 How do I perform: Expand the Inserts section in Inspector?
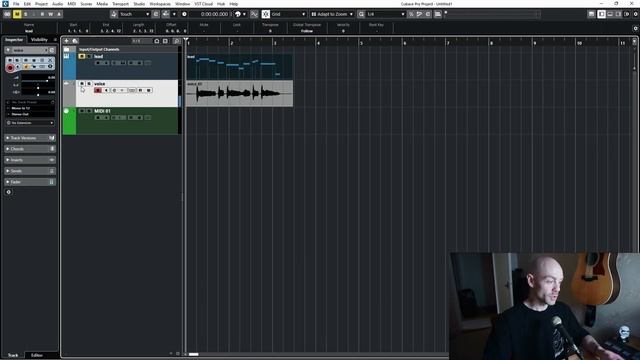click(x=30, y=160)
